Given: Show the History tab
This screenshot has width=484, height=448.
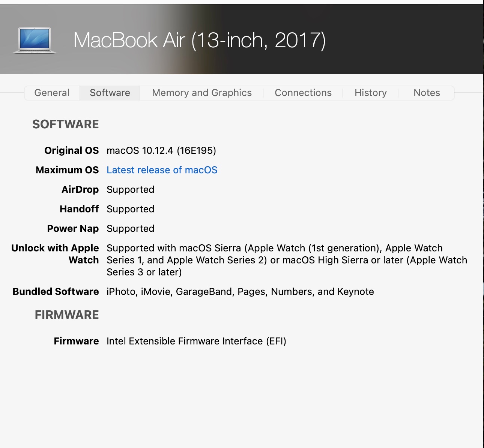Looking at the screenshot, I should click(371, 93).
